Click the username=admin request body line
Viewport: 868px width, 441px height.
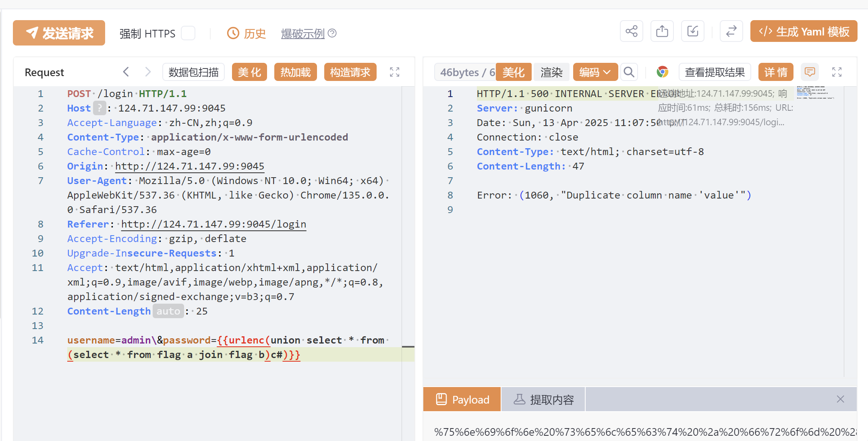coord(228,347)
